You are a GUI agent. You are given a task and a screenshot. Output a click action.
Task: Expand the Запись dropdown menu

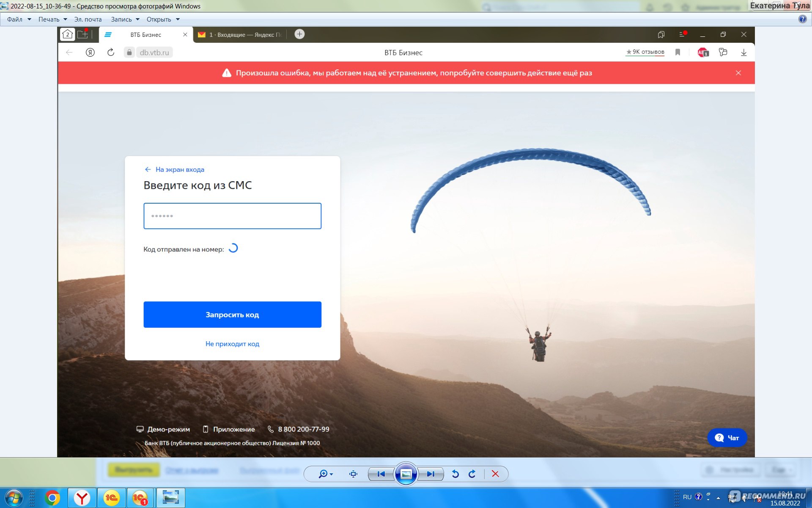(125, 19)
